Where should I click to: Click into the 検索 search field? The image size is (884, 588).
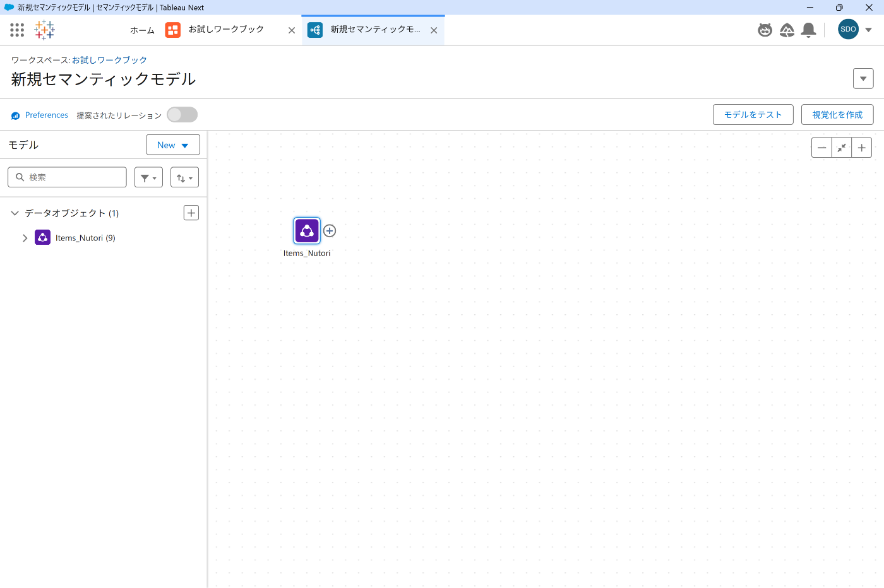coord(67,177)
